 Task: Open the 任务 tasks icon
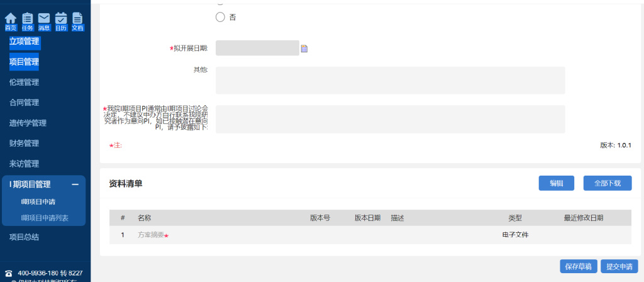28,21
